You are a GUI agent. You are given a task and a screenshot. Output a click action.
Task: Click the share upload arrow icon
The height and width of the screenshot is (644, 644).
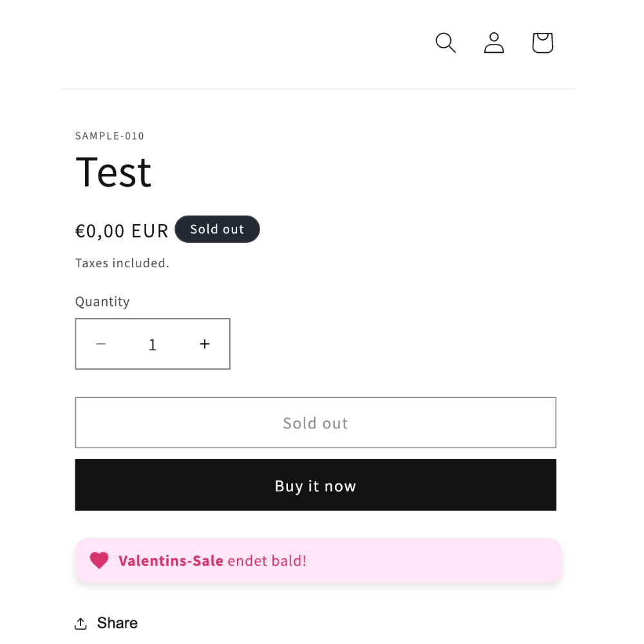80,623
